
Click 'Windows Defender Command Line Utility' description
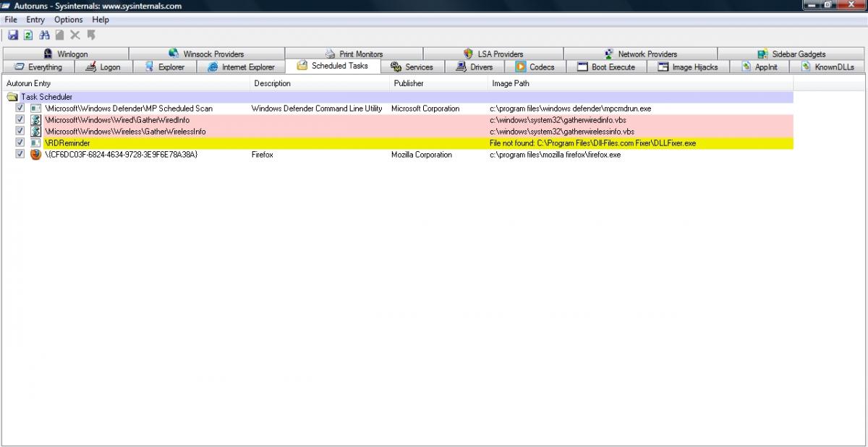(317, 108)
